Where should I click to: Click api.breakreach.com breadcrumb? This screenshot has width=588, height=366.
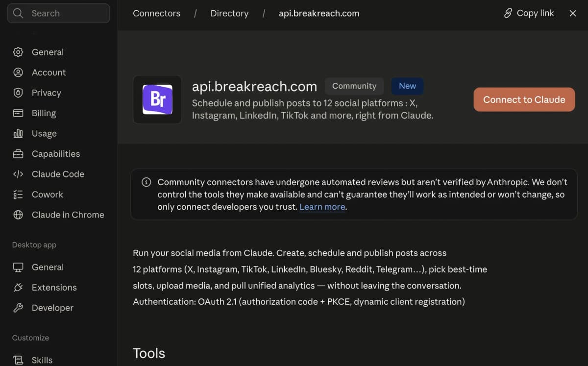(319, 13)
